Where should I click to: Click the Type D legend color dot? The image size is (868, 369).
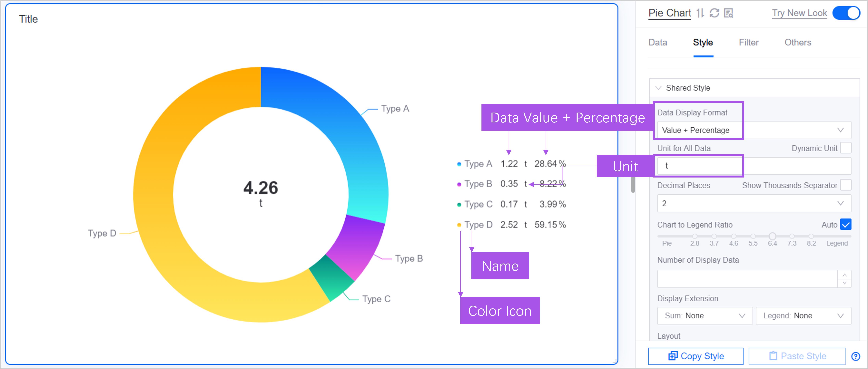point(459,225)
